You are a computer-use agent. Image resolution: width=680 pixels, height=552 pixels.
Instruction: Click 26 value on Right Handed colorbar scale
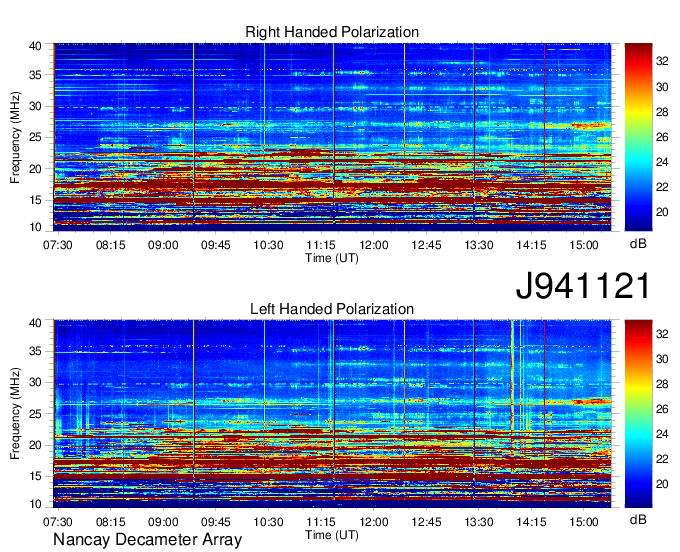(662, 137)
